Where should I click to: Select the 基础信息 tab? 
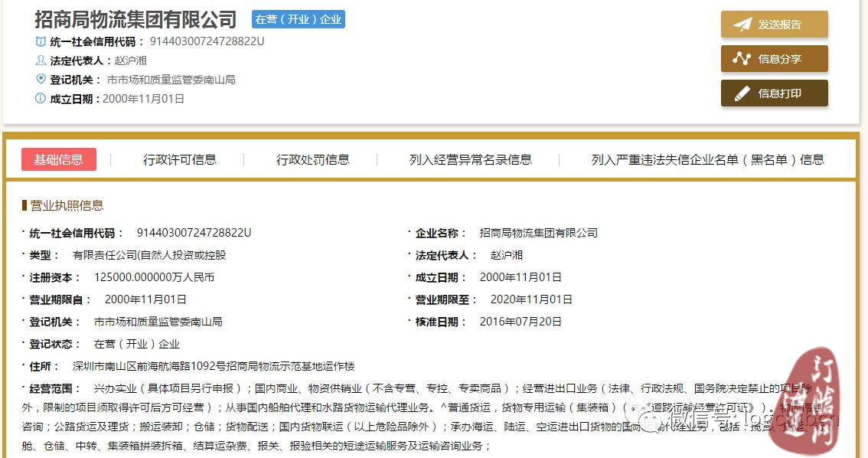click(x=59, y=159)
